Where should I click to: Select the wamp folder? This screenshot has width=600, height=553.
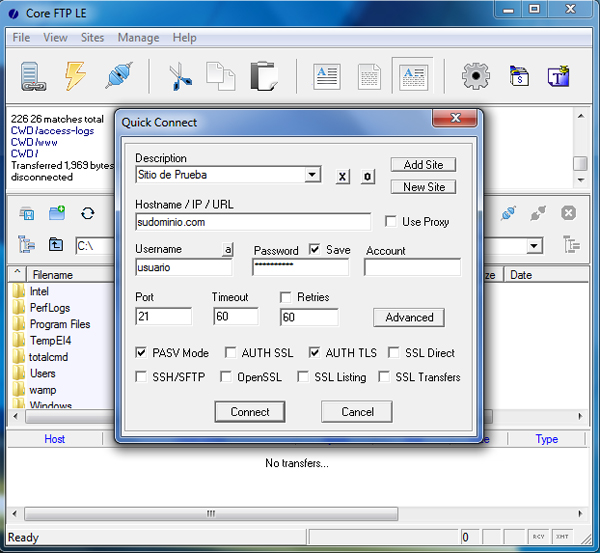[x=42, y=390]
